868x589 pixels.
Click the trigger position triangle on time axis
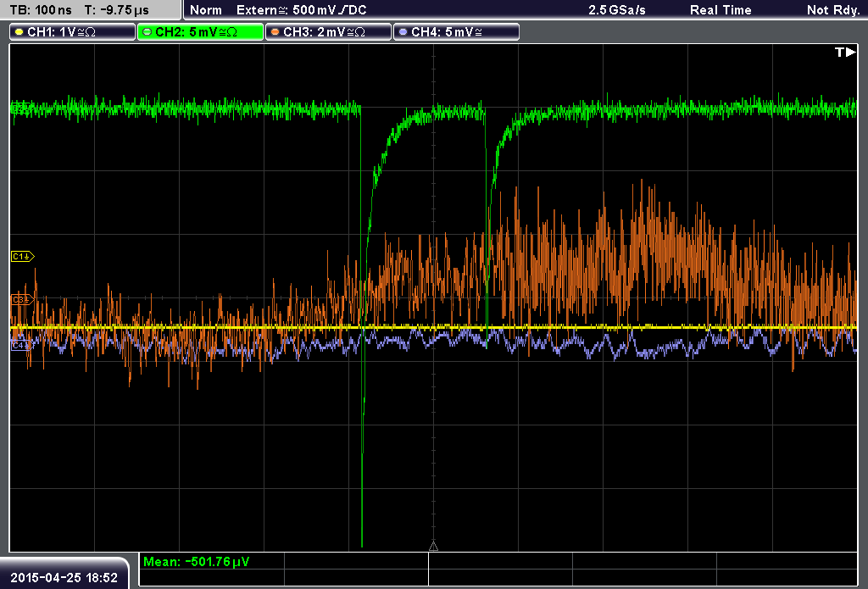click(x=433, y=547)
